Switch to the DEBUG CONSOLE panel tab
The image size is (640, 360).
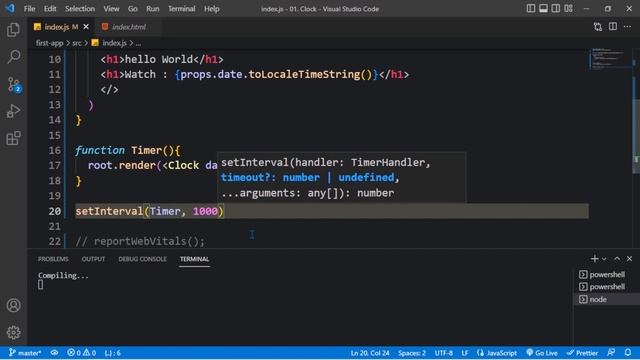pos(142,259)
